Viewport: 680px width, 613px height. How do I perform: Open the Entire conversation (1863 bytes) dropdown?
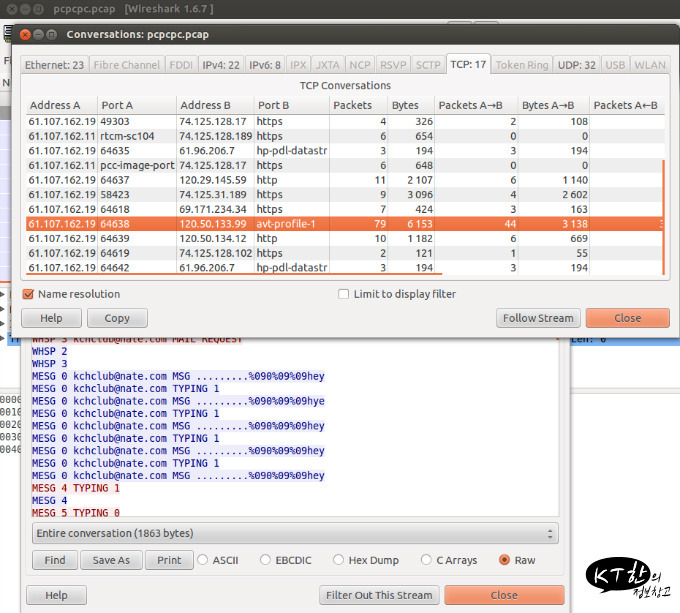coord(295,533)
